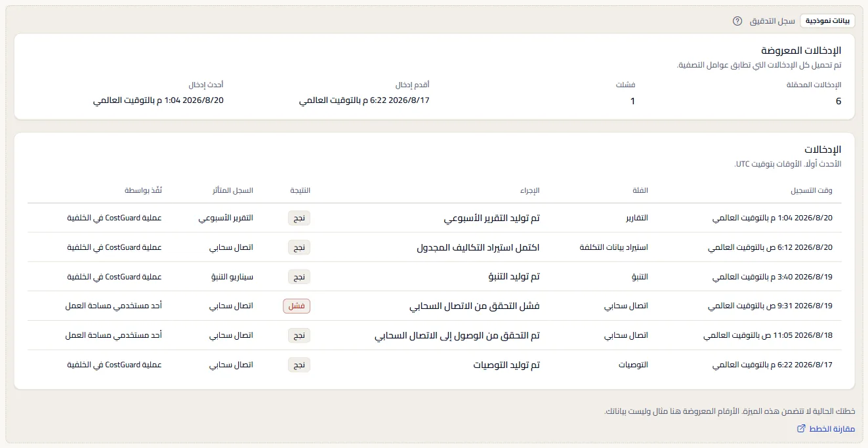Viewport: 868px width, 448px height.
Task: Click the النتيجة column header
Action: point(300,191)
